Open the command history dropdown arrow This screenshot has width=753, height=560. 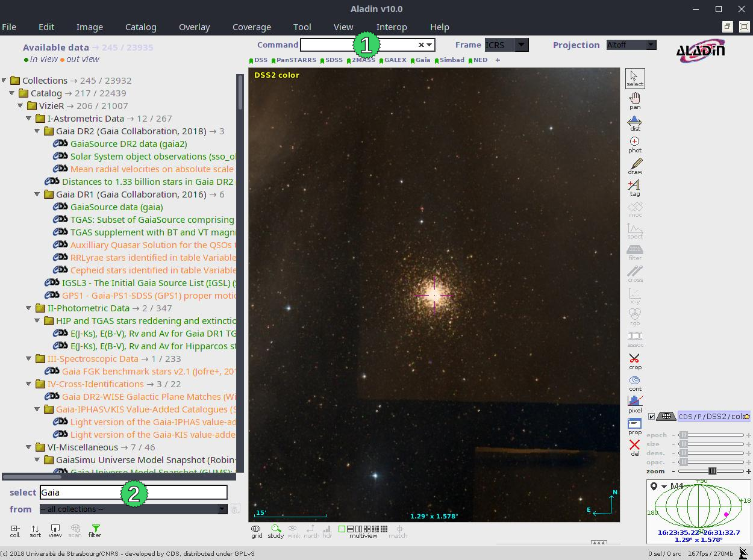[x=429, y=45]
